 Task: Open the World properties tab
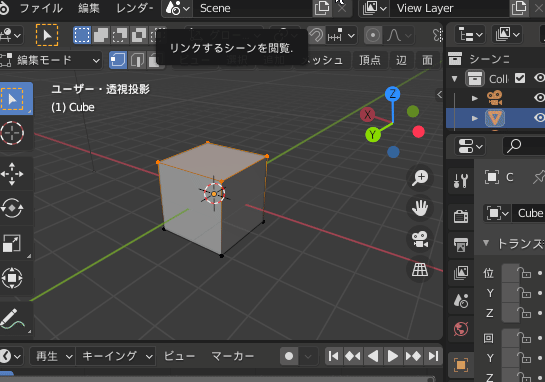[461, 329]
